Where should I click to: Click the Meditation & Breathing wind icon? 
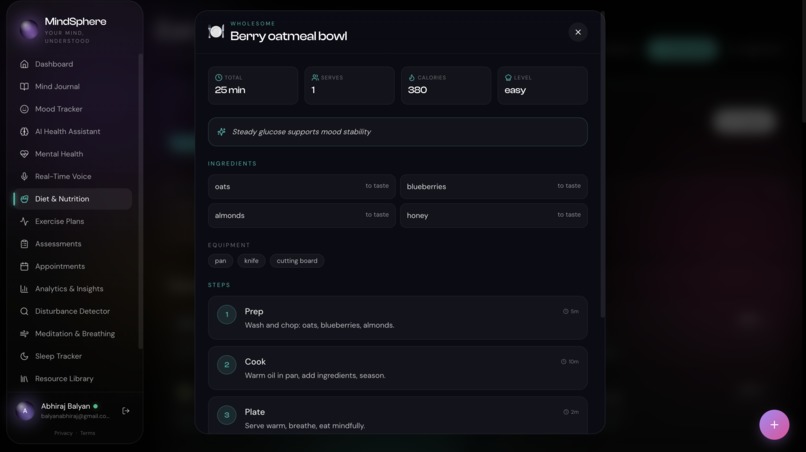tap(24, 334)
